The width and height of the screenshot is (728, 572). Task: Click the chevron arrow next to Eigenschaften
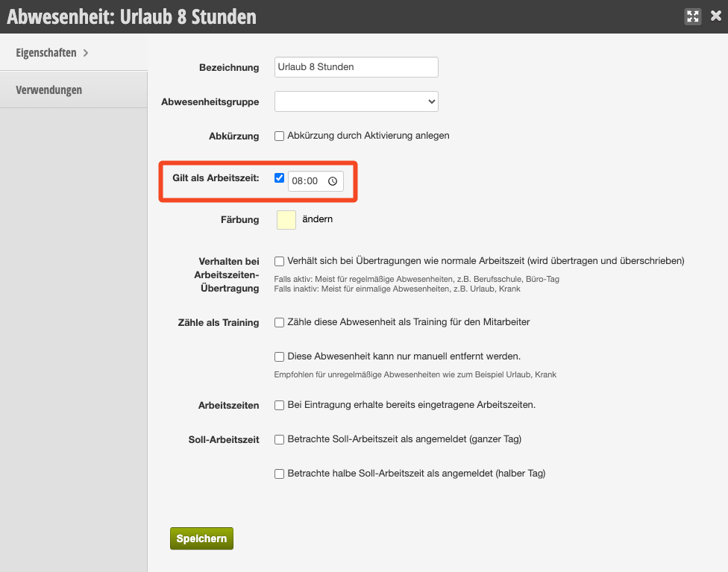[86, 53]
